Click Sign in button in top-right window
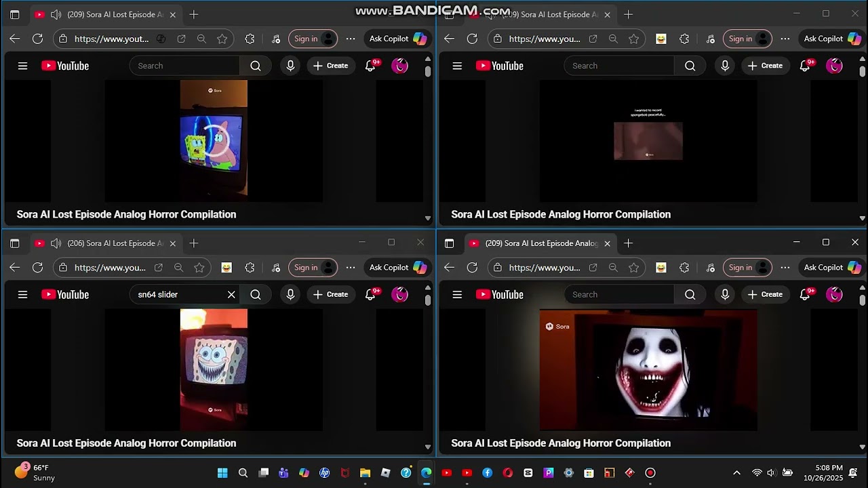This screenshot has width=868, height=488. [x=747, y=39]
